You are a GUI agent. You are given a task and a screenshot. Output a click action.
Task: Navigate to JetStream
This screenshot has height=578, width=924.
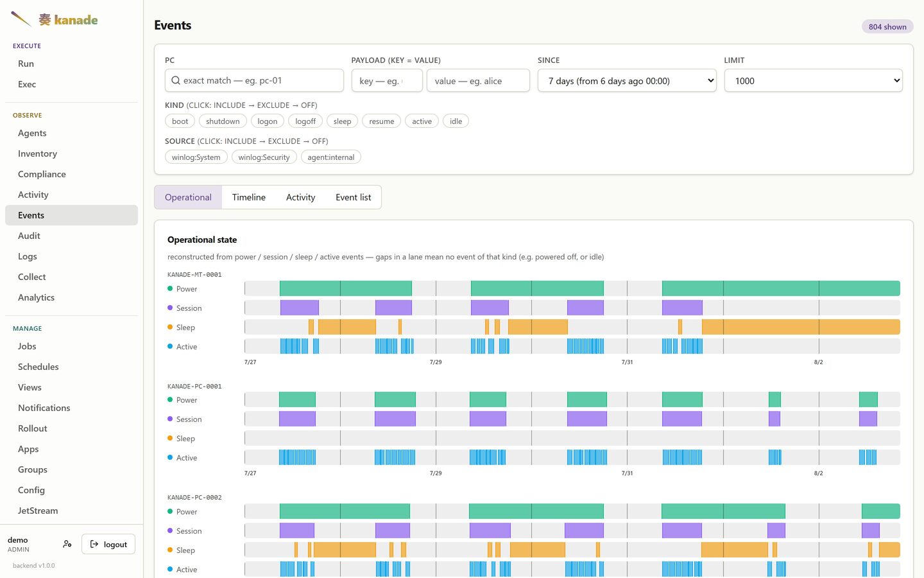click(71, 511)
